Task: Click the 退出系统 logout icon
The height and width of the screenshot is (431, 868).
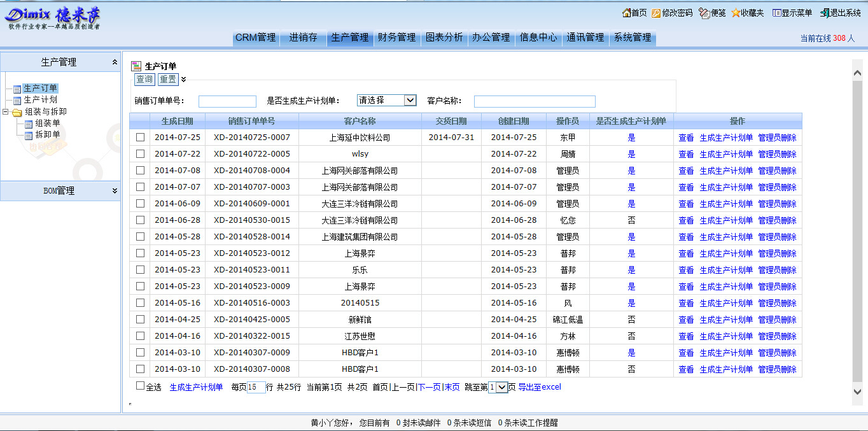Action: pos(825,13)
